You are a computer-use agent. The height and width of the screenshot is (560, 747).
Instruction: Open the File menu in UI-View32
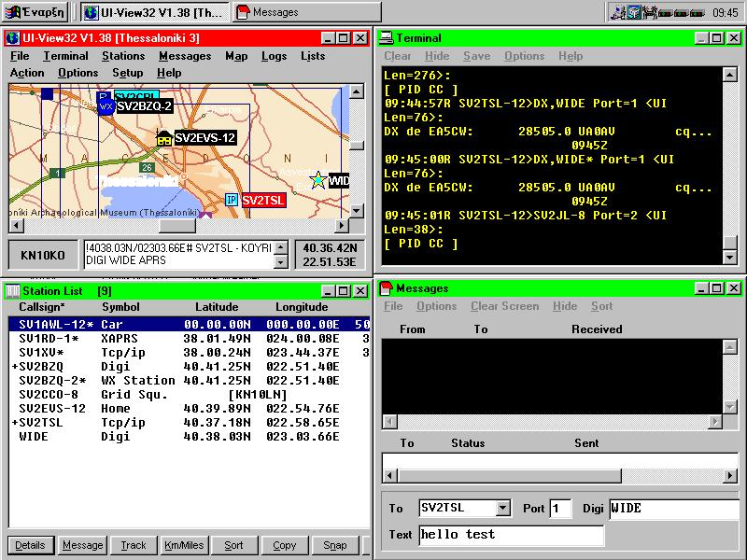click(x=20, y=56)
